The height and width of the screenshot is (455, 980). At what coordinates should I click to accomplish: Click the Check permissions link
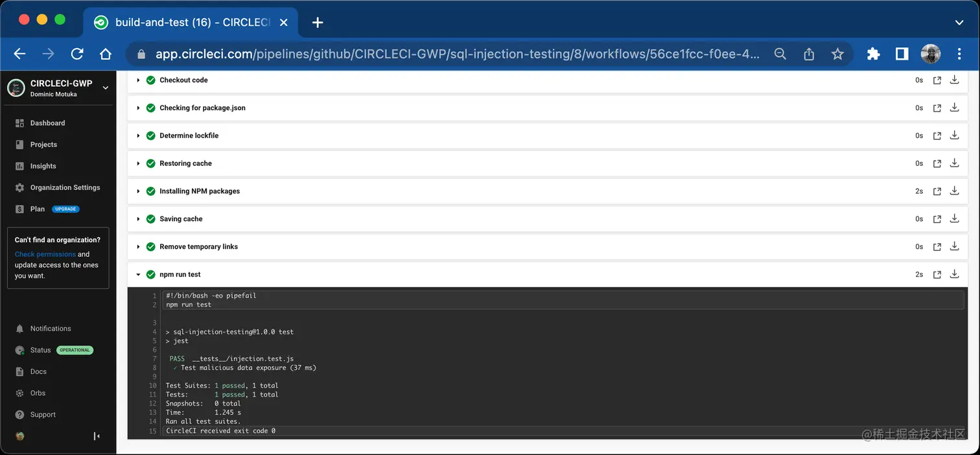[x=45, y=253]
